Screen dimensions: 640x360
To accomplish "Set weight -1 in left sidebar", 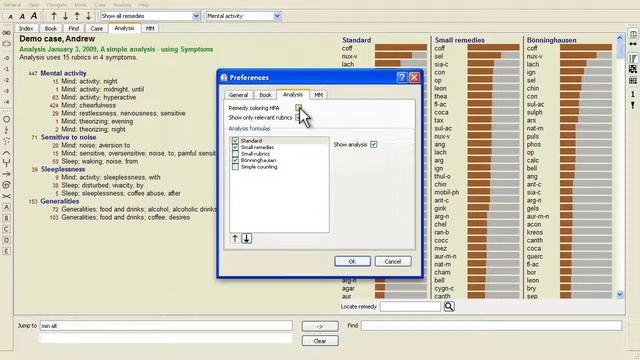I will 7,69.
